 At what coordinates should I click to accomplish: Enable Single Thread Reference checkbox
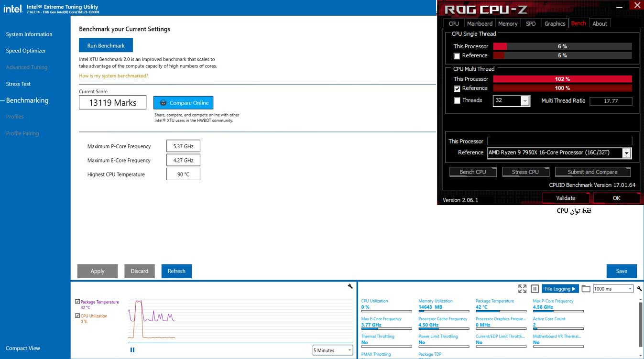(457, 56)
